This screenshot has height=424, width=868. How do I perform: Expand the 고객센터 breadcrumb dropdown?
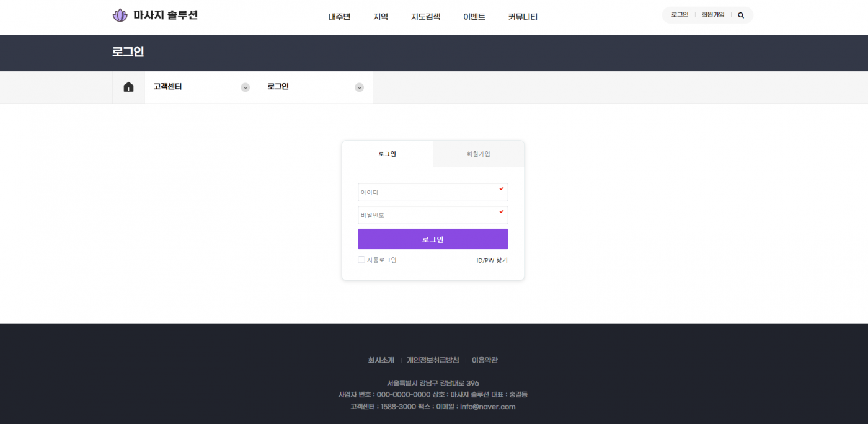click(245, 87)
